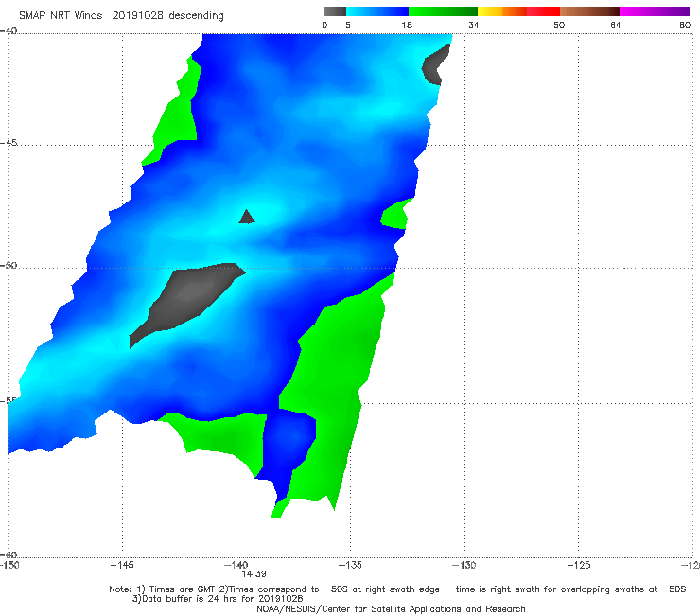The image size is (700, 615).
Task: Click the longitude label '-145'
Action: pos(122,565)
